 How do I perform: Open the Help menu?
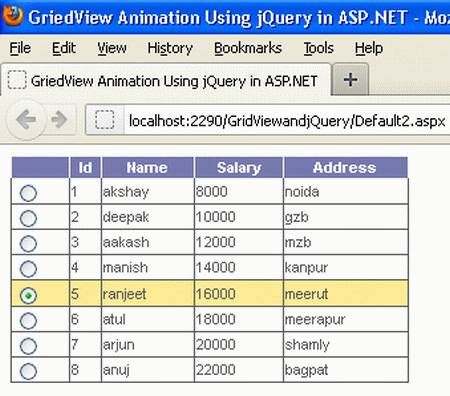[x=369, y=48]
